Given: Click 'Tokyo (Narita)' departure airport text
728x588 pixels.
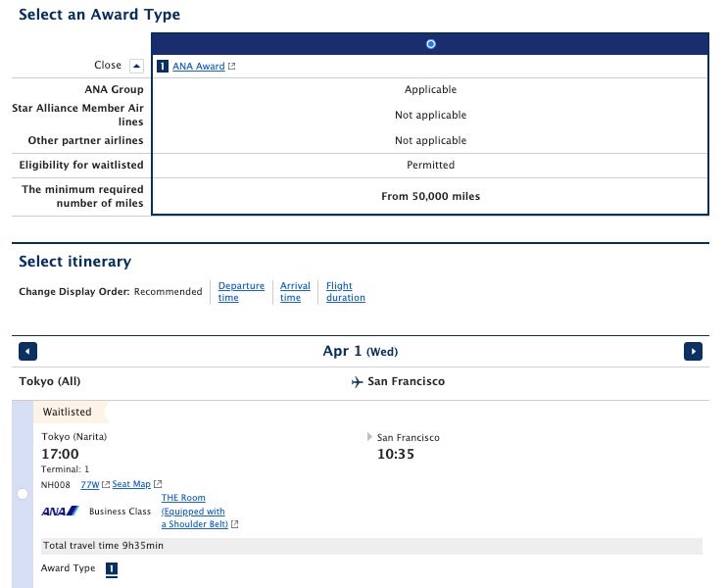Looking at the screenshot, I should (74, 437).
